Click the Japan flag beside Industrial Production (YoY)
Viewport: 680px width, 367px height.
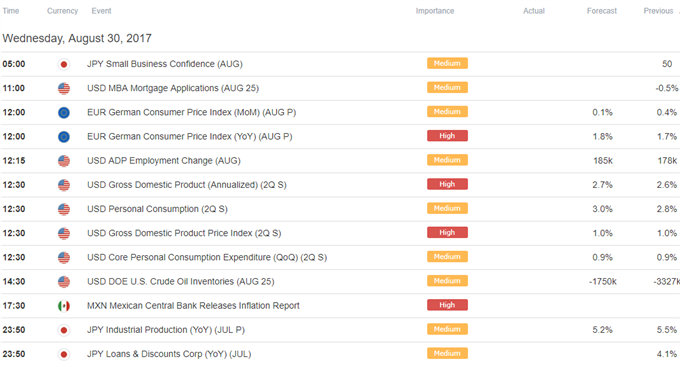pyautogui.click(x=64, y=330)
